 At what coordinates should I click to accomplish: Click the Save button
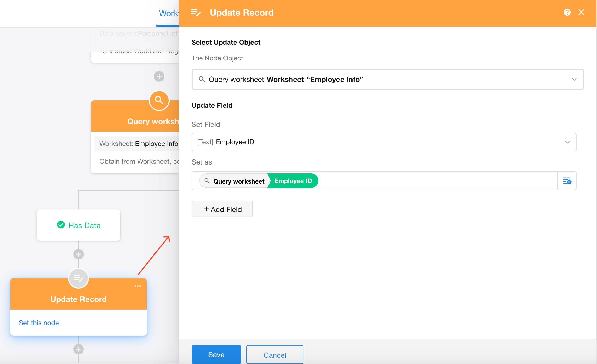(x=216, y=355)
